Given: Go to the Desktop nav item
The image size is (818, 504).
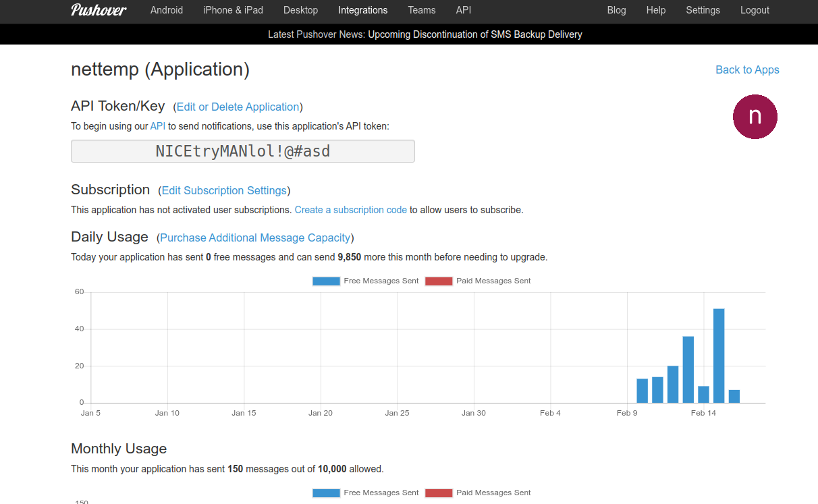Looking at the screenshot, I should [300, 10].
